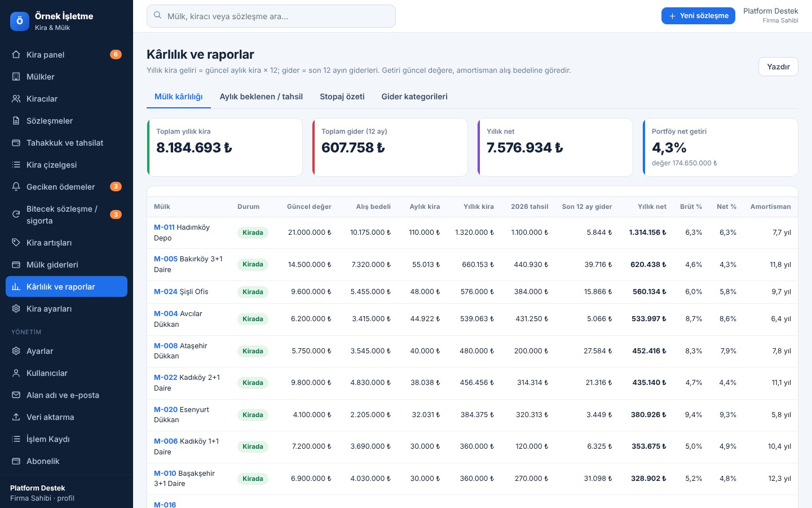
Task: Click Bitecek sözleşme refresh icon
Action: tap(16, 214)
